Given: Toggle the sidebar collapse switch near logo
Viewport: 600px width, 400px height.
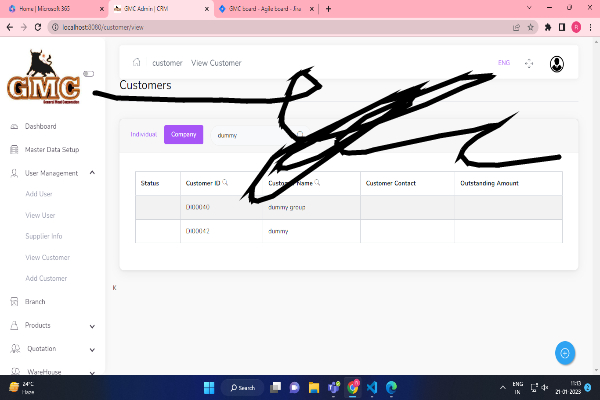Looking at the screenshot, I should (x=88, y=73).
